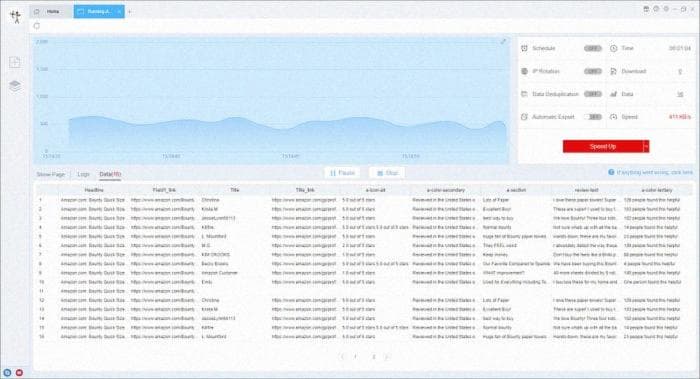The height and width of the screenshot is (379, 700).
Task: Select row number 11 in the data table
Action: pos(42,291)
